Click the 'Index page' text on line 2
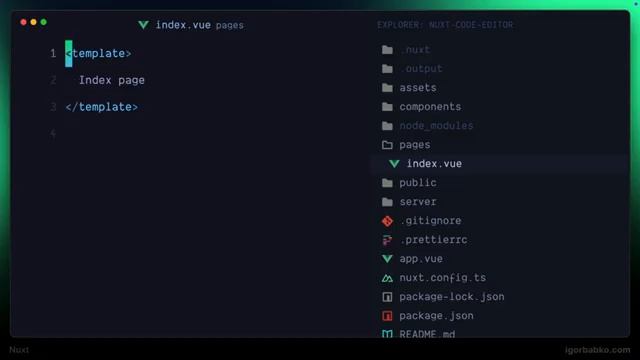The image size is (640, 360). pyautogui.click(x=112, y=80)
